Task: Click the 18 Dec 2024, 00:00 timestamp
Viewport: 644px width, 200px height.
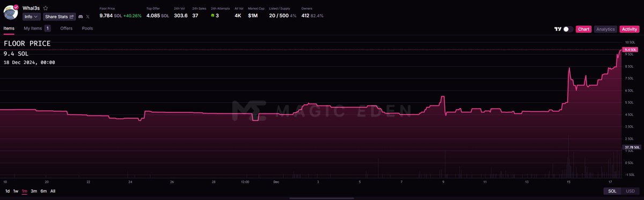Action: tap(29, 62)
